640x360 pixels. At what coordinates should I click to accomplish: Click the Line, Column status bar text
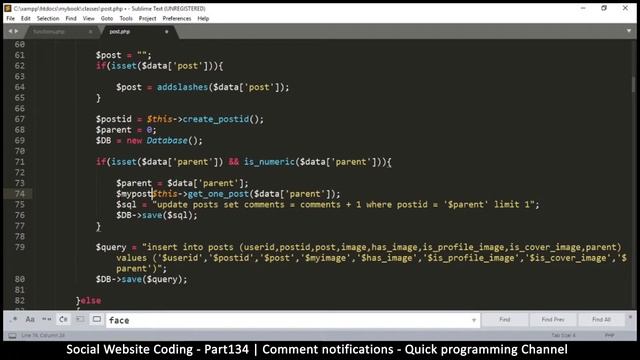tap(43, 335)
